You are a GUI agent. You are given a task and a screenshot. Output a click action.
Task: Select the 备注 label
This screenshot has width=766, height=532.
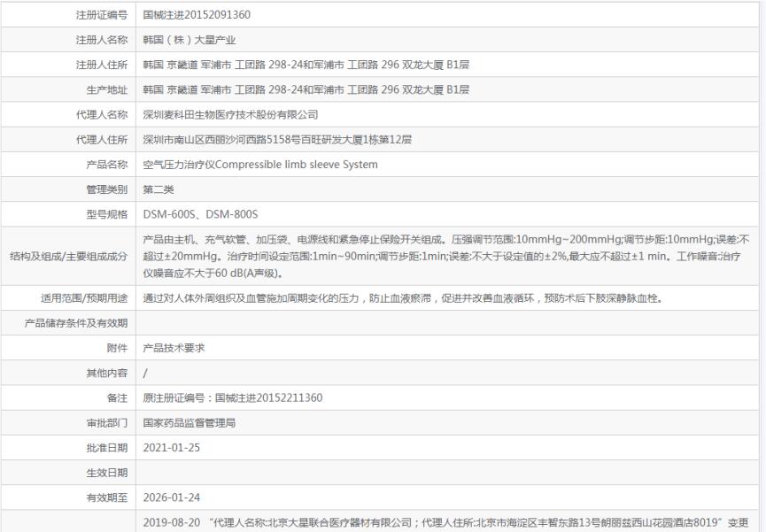coord(117,397)
